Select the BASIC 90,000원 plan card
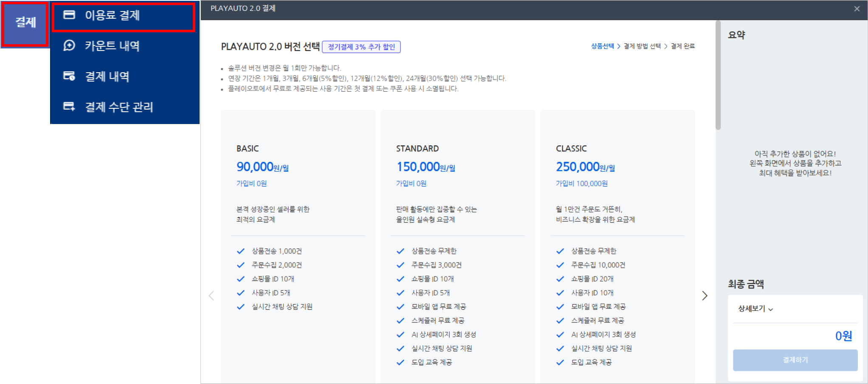Viewport: 868px width, 384px height. tap(298, 191)
